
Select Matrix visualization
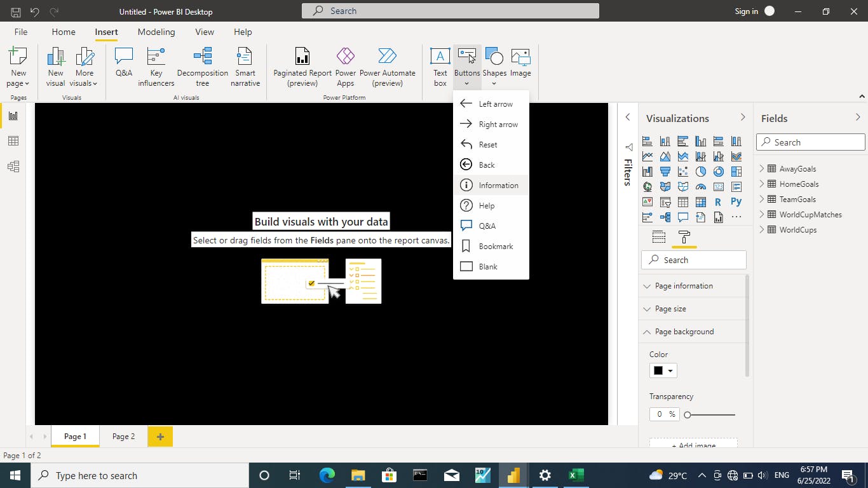pyautogui.click(x=701, y=202)
